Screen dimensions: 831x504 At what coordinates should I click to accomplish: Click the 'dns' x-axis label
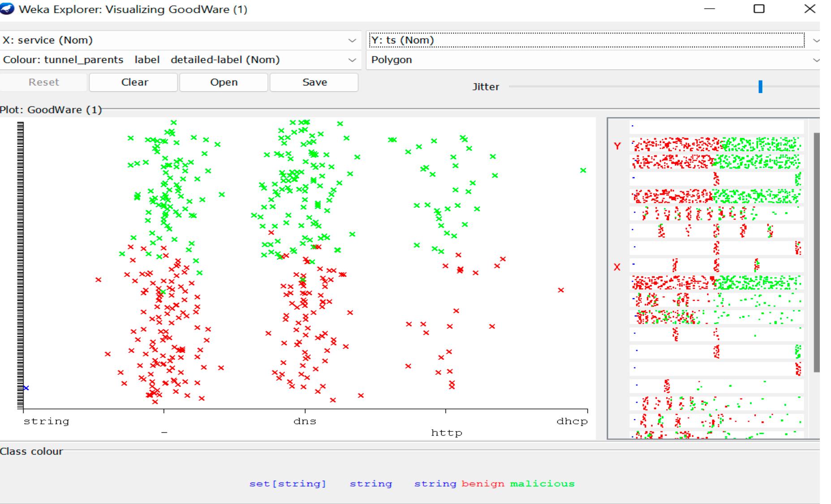(x=305, y=421)
